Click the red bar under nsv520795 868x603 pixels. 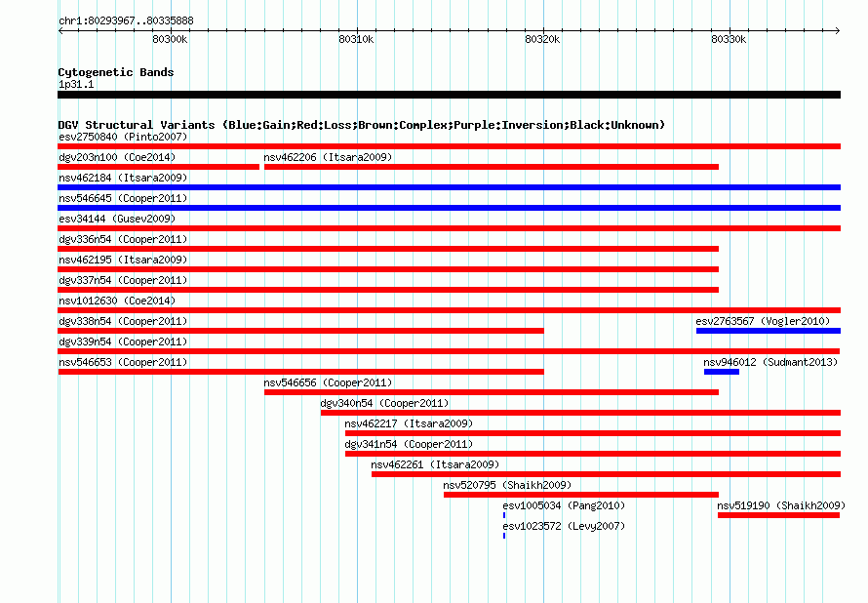[x=581, y=495]
